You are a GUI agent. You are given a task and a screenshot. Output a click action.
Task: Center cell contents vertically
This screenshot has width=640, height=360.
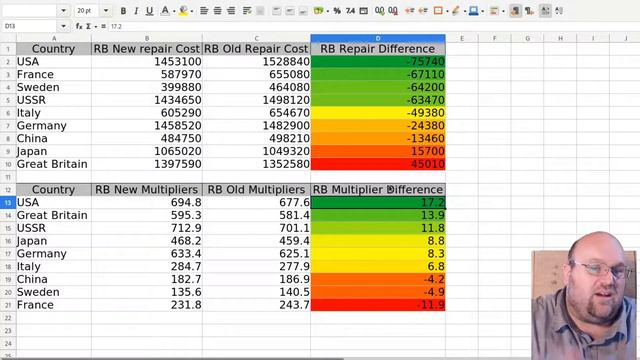tap(290, 11)
